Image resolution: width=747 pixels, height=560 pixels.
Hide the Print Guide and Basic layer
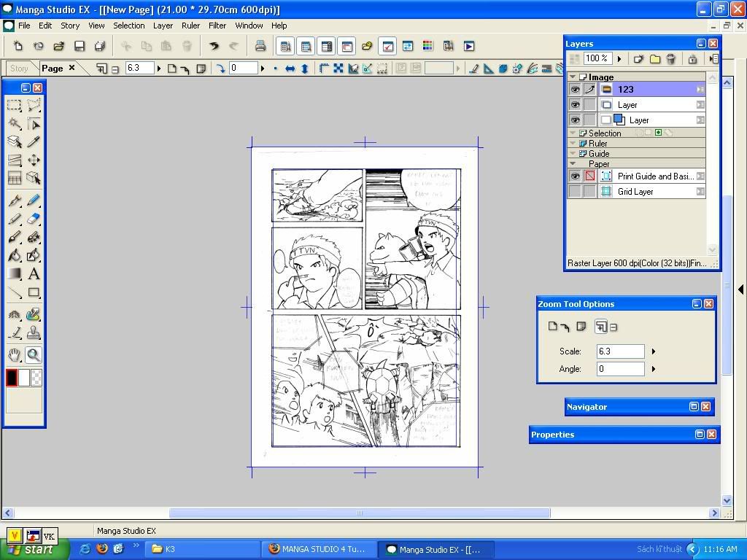[x=575, y=176]
